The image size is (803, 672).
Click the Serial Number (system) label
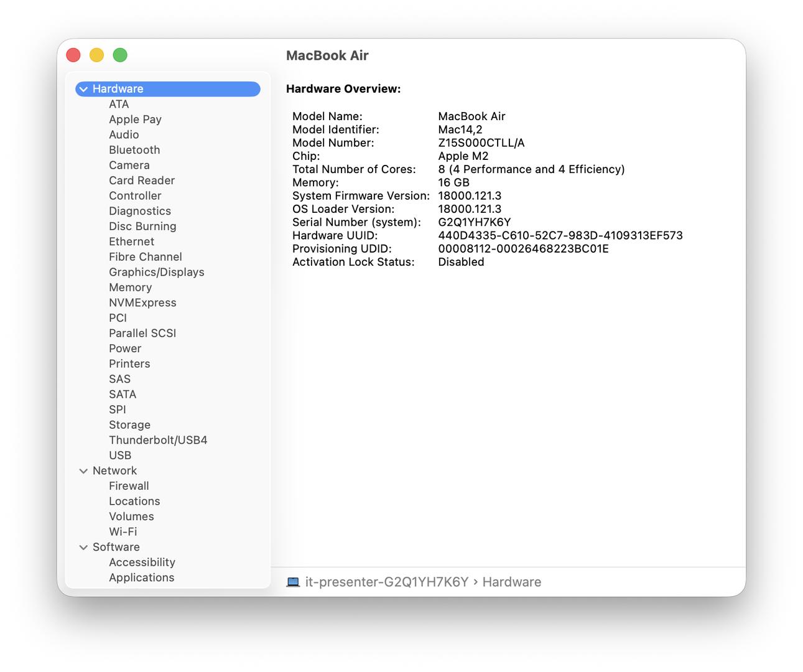356,222
